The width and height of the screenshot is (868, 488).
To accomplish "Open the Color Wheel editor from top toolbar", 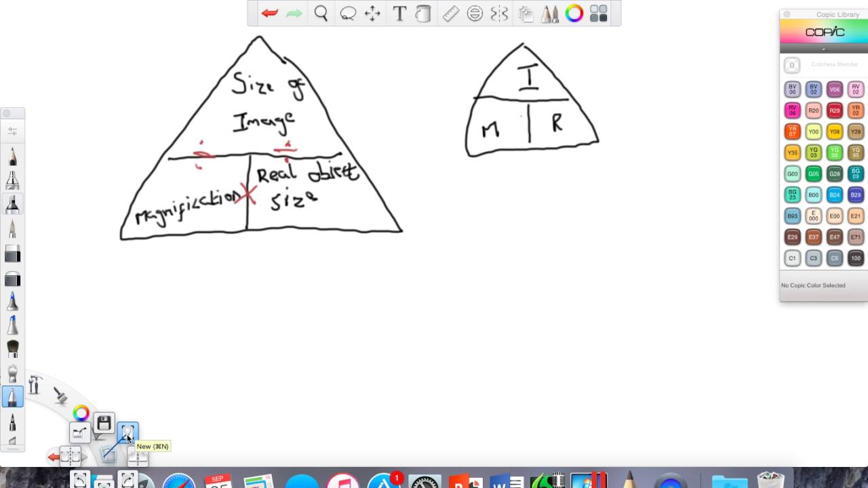I will (x=574, y=14).
